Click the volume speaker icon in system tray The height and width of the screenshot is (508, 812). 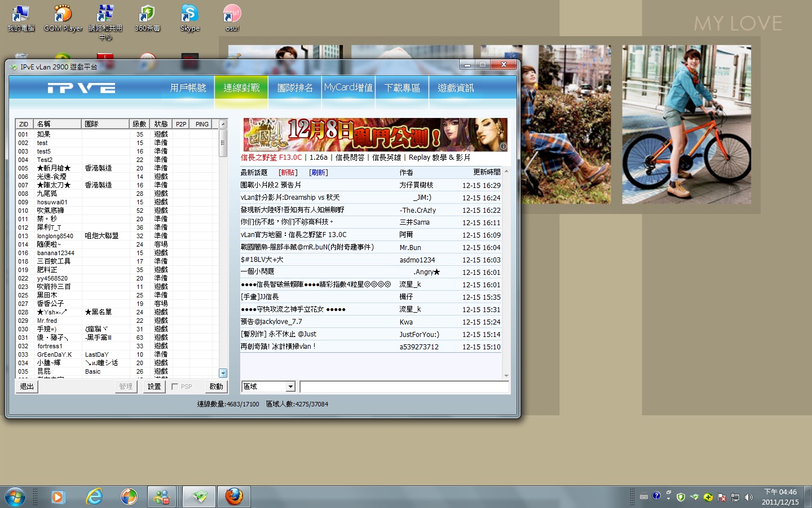748,497
